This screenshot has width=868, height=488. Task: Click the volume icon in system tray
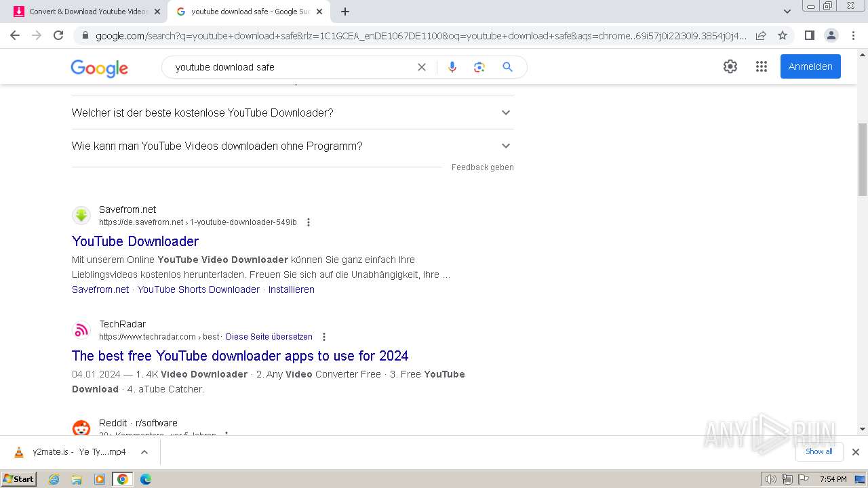[x=770, y=479]
